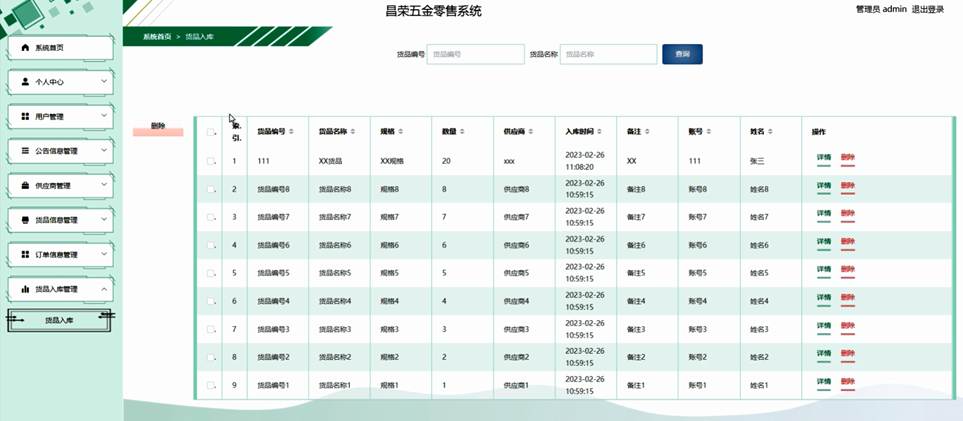
Task: Open the 订单信息管理 sidebar menu
Action: (x=60, y=254)
